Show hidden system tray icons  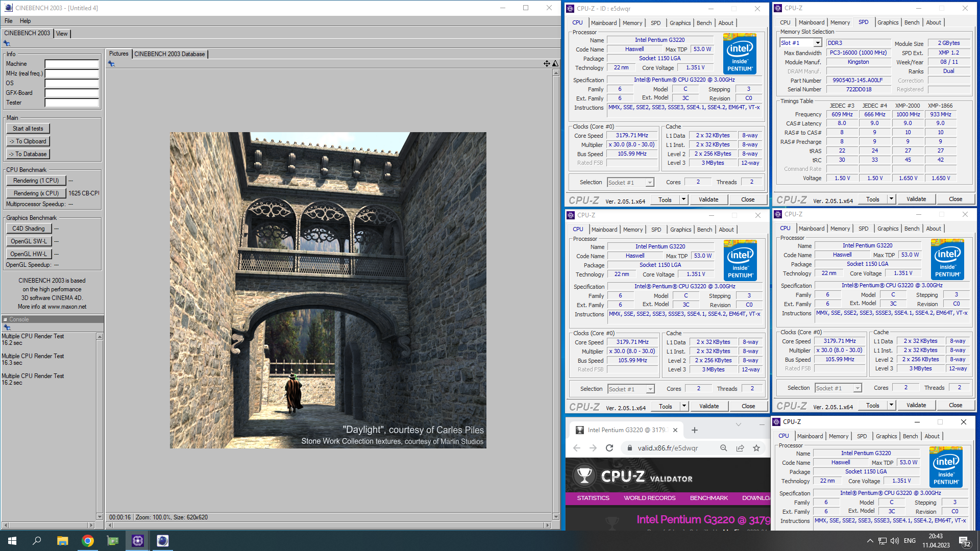pos(870,541)
